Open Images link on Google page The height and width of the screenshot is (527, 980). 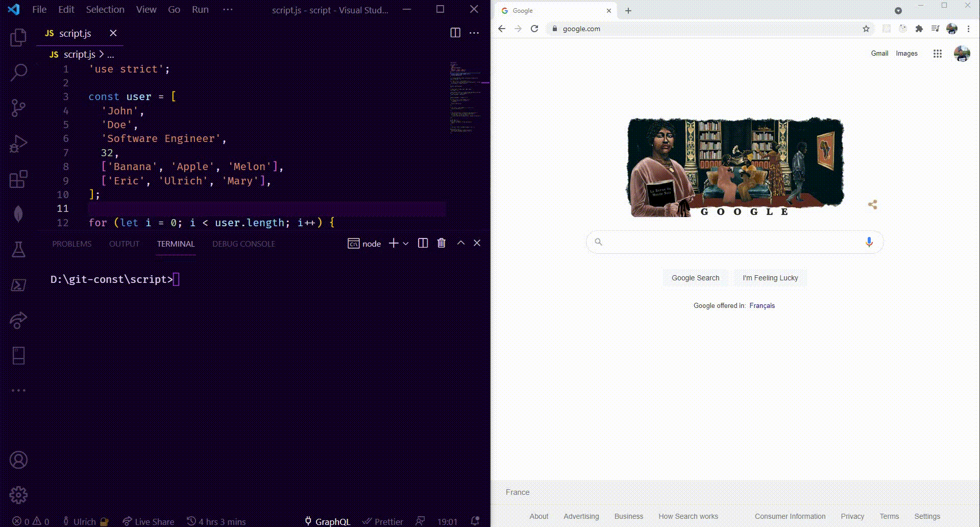pos(906,53)
